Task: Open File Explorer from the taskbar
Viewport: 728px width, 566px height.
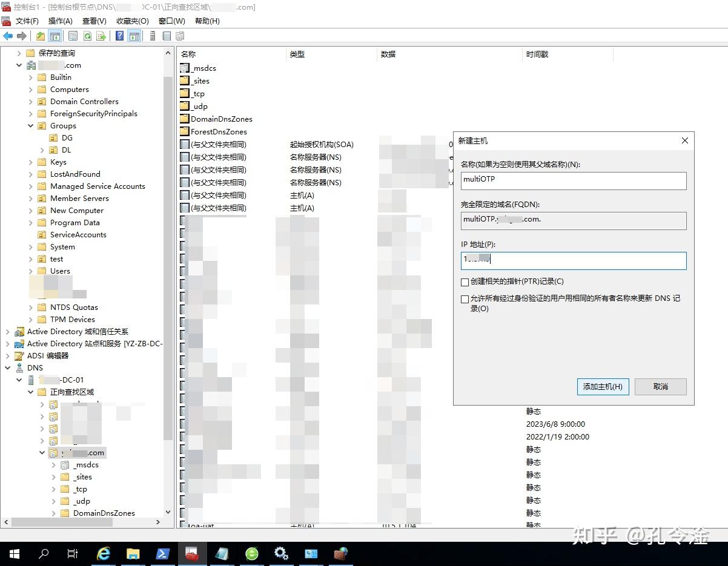Action: [133, 553]
